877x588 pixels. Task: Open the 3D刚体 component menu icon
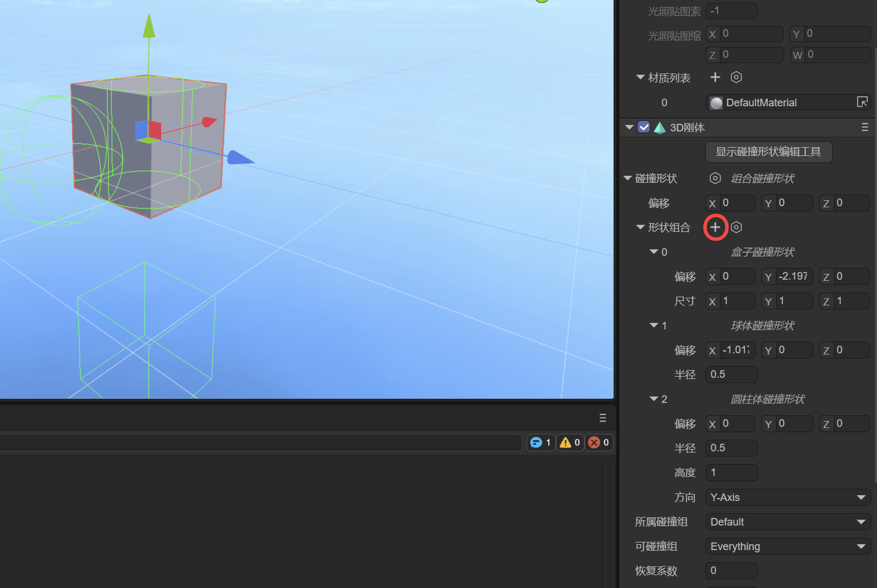point(865,127)
